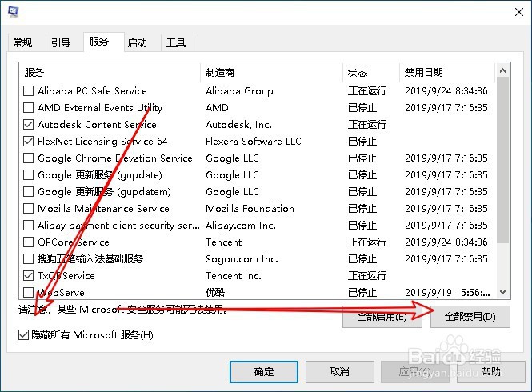Tick Google Chrome Elevation Service checkbox
Viewport: 532px width, 392px height.
click(29, 158)
